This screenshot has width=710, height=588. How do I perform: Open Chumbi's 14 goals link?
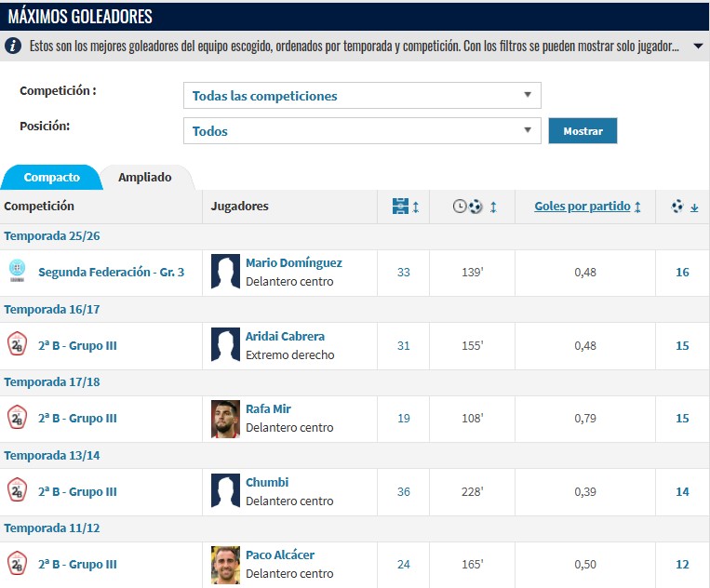pyautogui.click(x=682, y=491)
